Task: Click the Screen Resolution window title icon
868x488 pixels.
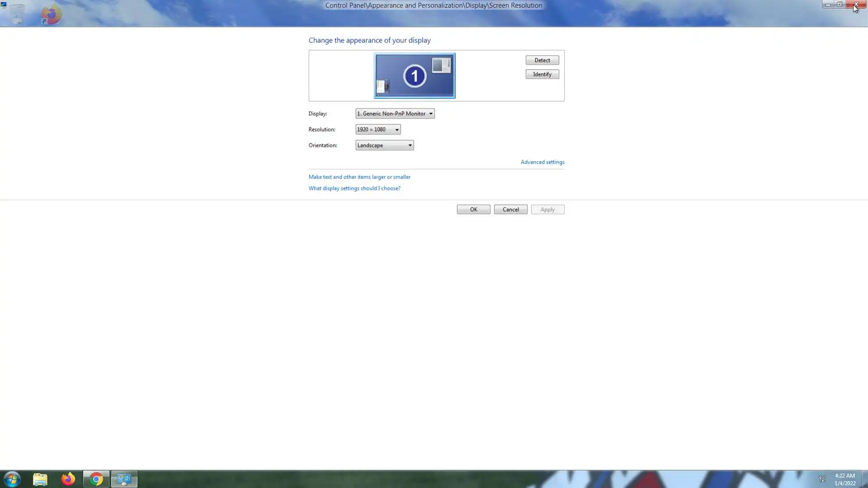Action: coord(4,5)
